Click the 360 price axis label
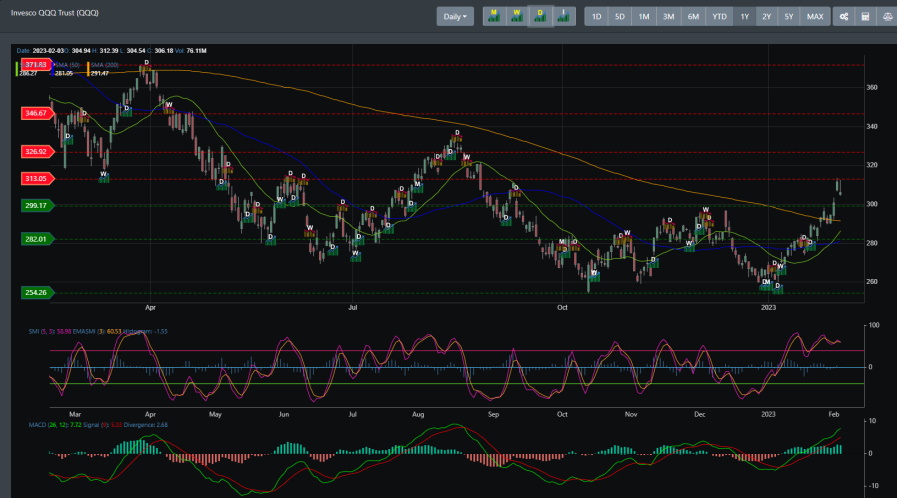The height and width of the screenshot is (498, 897). 872,87
